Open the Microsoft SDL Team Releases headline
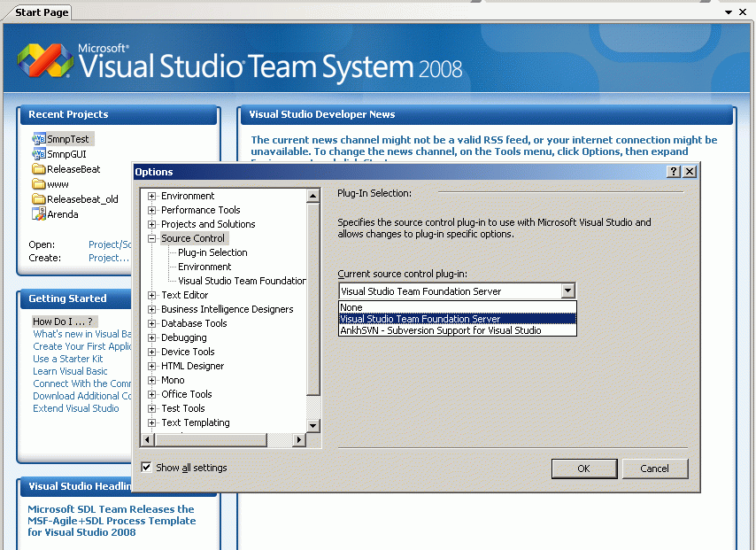The width and height of the screenshot is (756, 550). point(112,521)
